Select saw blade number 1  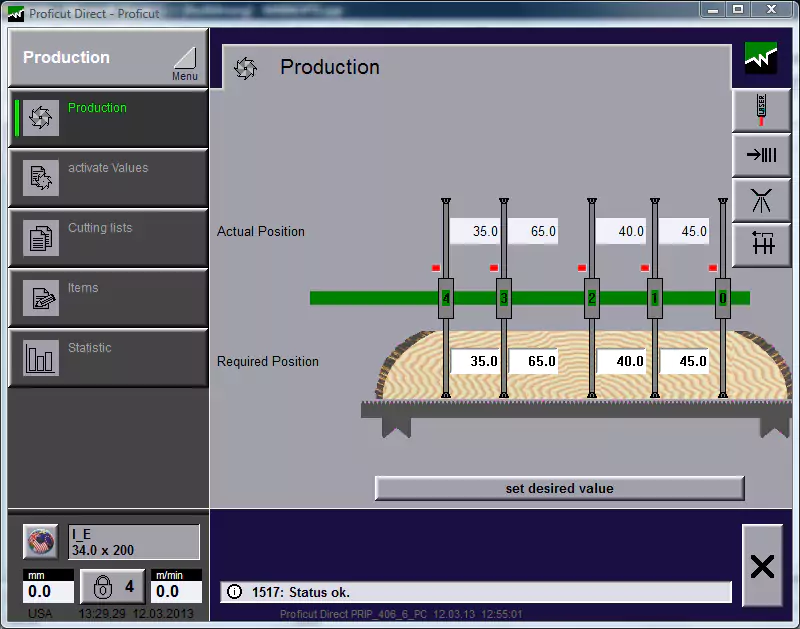coord(655,298)
